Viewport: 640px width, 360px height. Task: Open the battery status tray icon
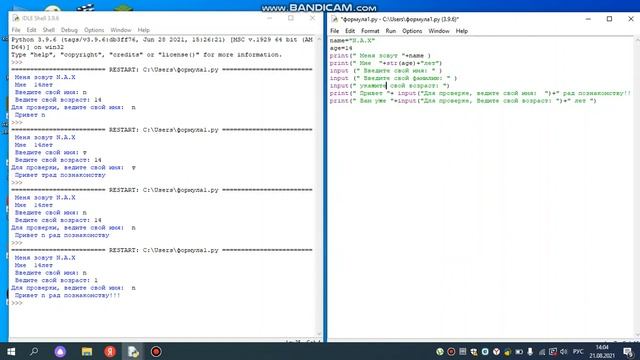[x=519, y=351]
